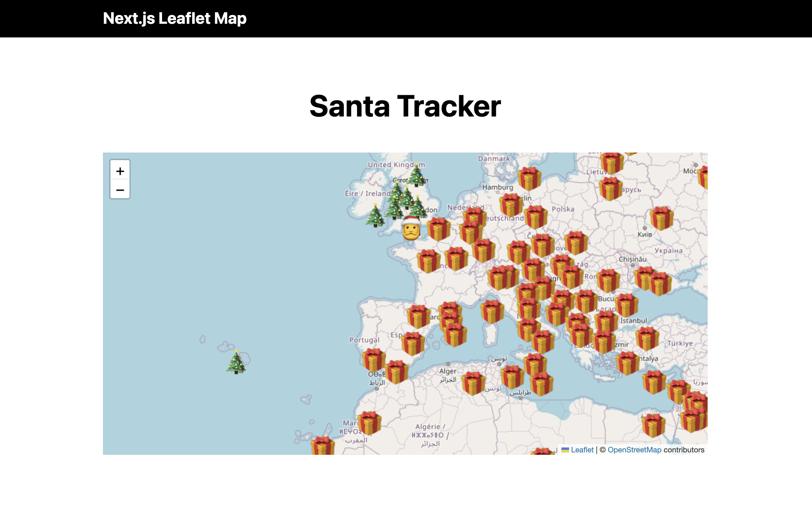Click the Santa Tracker page title

[405, 107]
